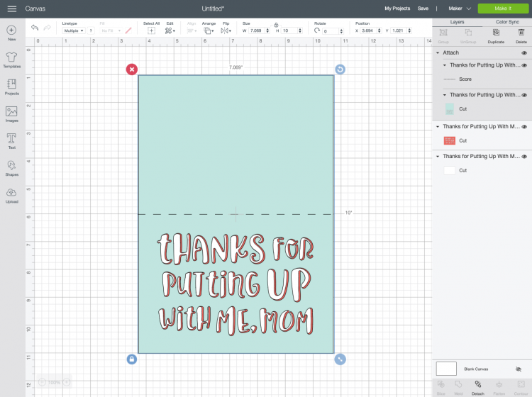This screenshot has width=532, height=397.
Task: Open the Upload panel
Action: [x=11, y=196]
